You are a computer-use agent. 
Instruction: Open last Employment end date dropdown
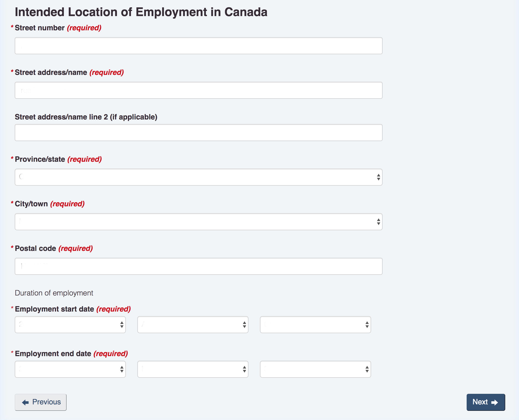pyautogui.click(x=315, y=369)
